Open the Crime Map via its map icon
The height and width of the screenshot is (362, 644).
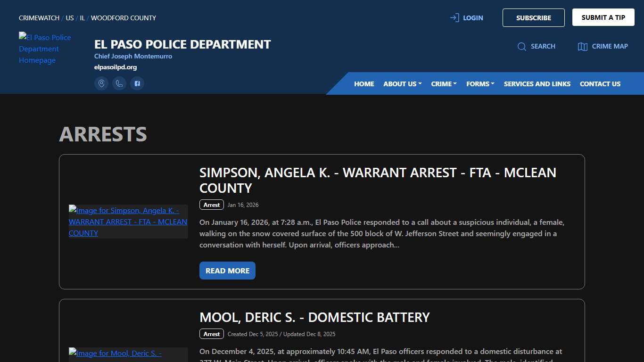pyautogui.click(x=583, y=46)
